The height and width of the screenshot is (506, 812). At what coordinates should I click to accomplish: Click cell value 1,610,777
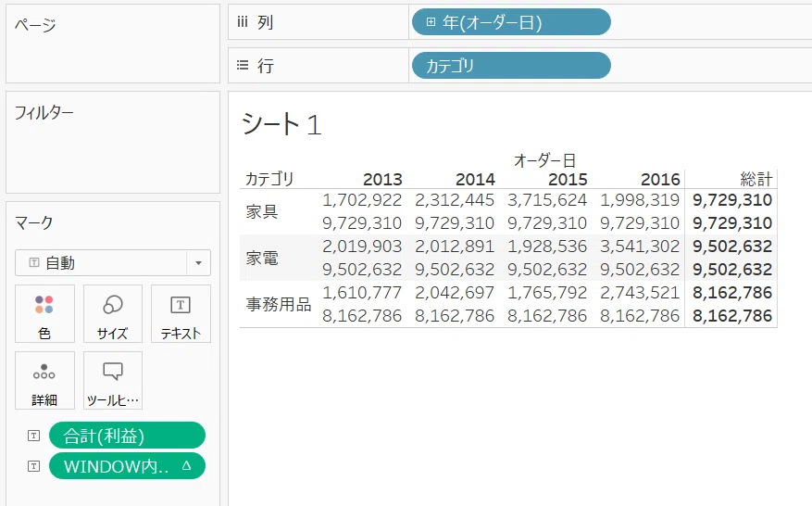(362, 293)
